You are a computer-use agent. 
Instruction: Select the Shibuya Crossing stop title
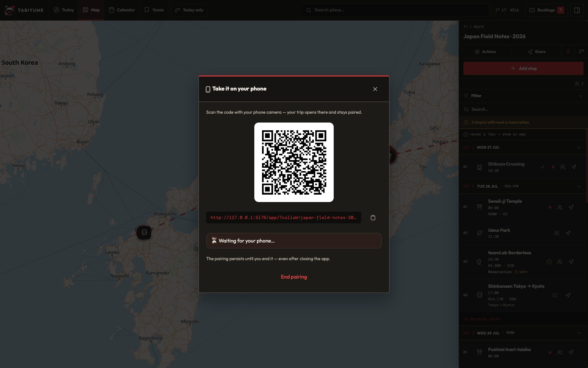506,164
